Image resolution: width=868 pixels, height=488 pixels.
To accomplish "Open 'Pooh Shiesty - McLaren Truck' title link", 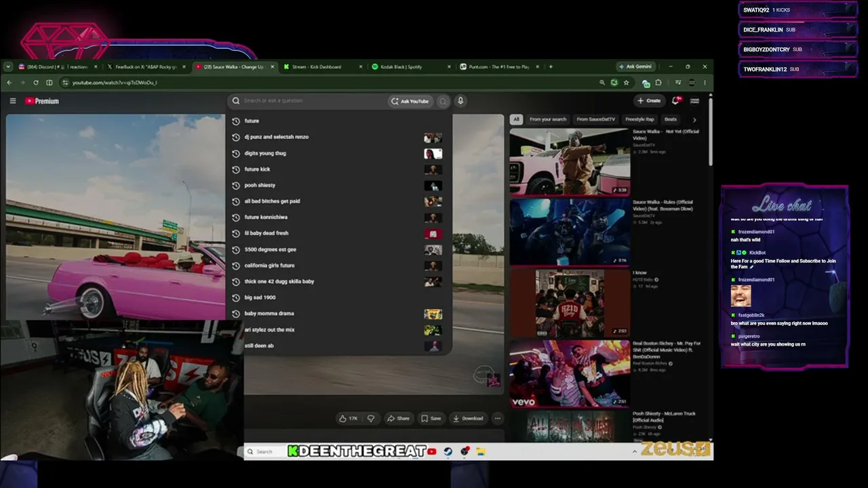I will 665,417.
